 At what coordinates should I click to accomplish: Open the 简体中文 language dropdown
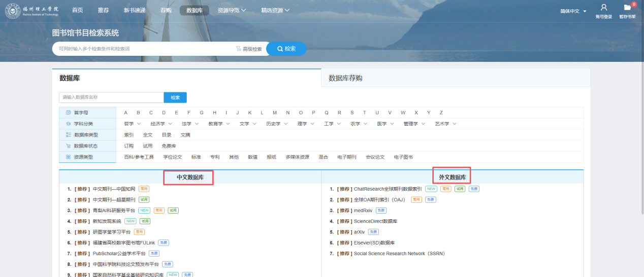(573, 11)
